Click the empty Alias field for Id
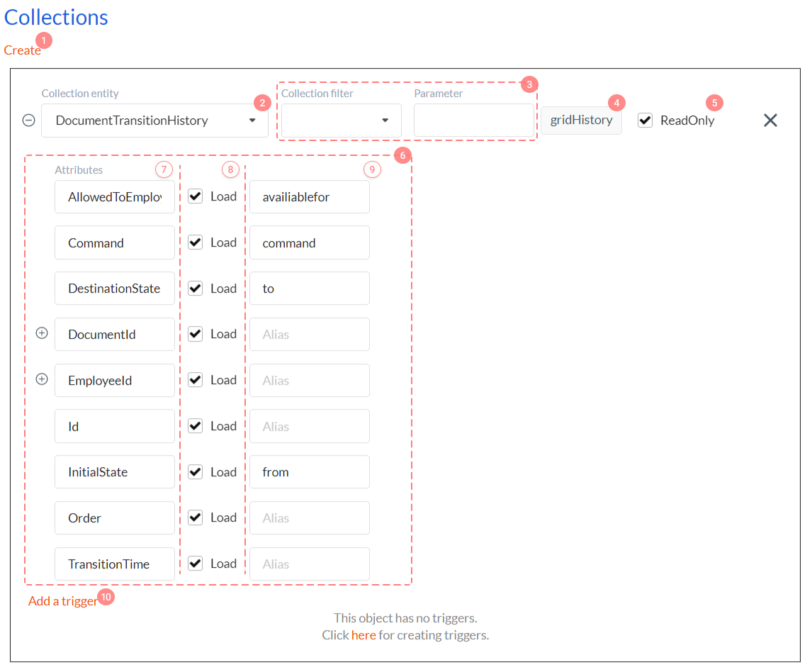Screen dimensions: 812x672 pos(309,427)
